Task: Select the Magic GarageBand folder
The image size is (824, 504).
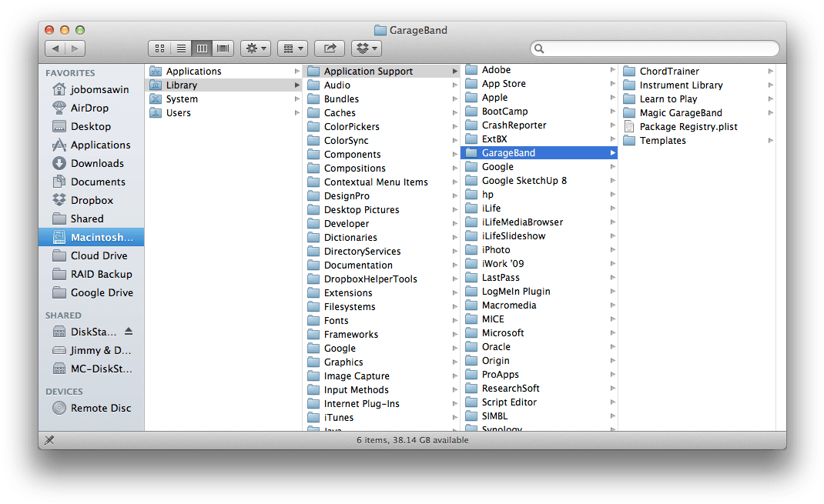Action: pos(698,113)
